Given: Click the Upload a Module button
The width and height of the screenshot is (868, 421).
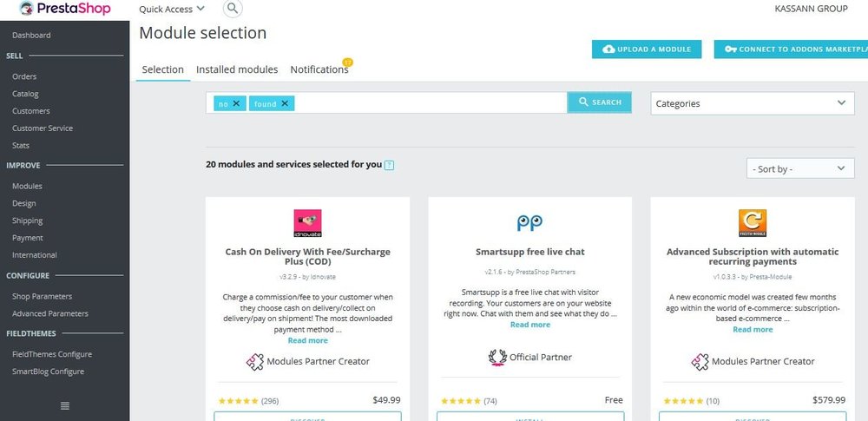Looking at the screenshot, I should [647, 49].
